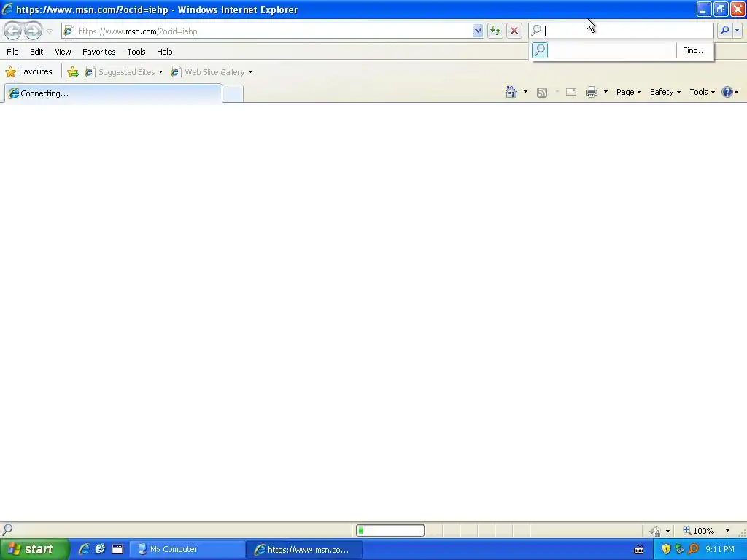The image size is (747, 560).
Task: Click the orange magnifier tray icon
Action: (693, 549)
